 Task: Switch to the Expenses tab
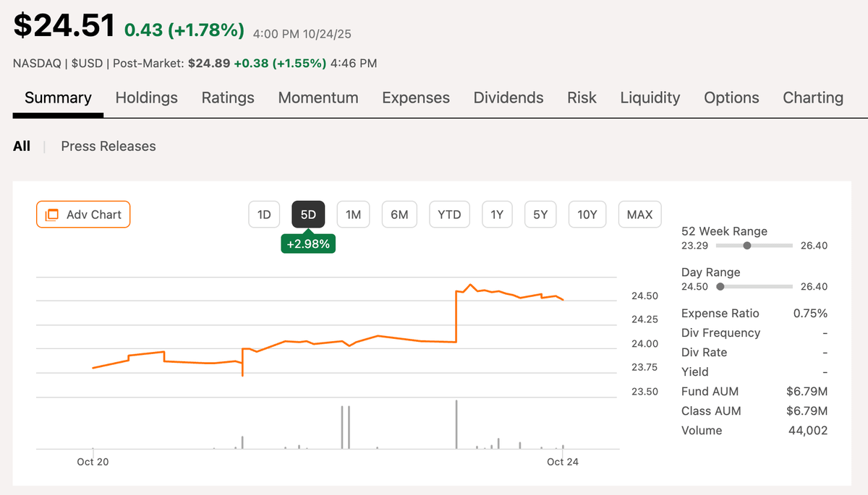[x=416, y=98]
